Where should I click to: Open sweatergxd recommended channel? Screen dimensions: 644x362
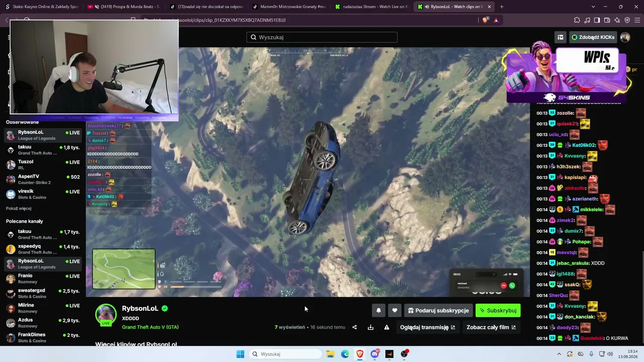pyautogui.click(x=43, y=293)
